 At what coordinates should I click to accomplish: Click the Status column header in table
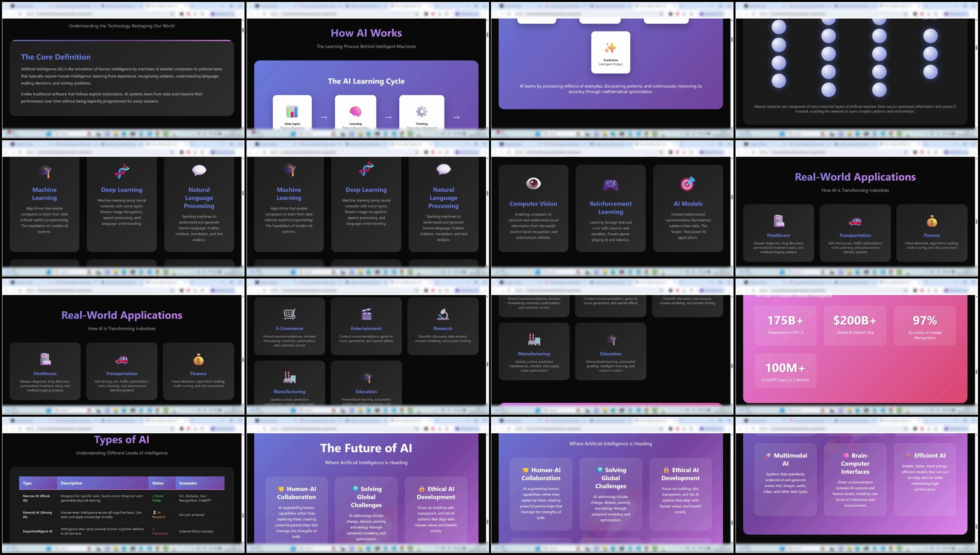tap(158, 483)
